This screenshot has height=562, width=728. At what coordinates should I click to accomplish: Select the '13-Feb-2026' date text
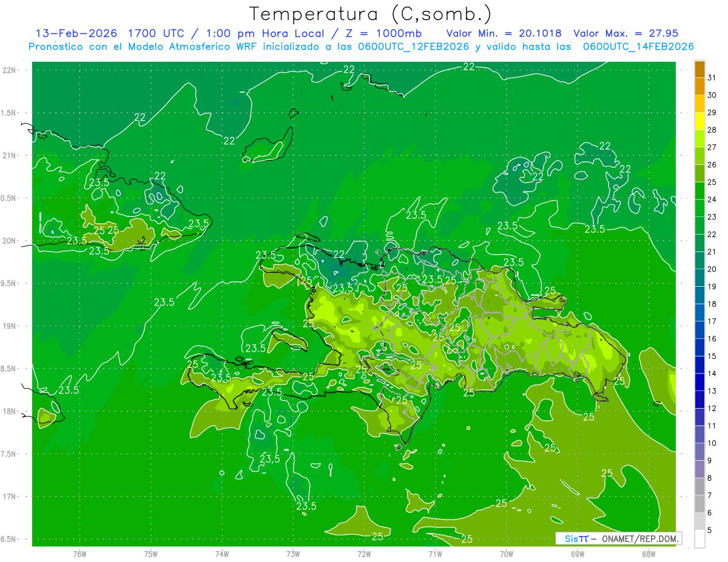coord(76,33)
